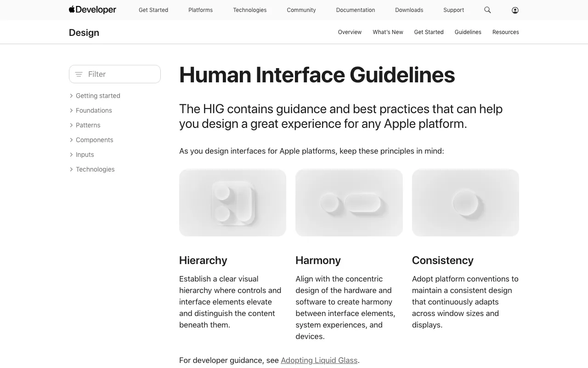Open the sidebar Technologies item
Screen dimensions: 588x368
(x=95, y=169)
